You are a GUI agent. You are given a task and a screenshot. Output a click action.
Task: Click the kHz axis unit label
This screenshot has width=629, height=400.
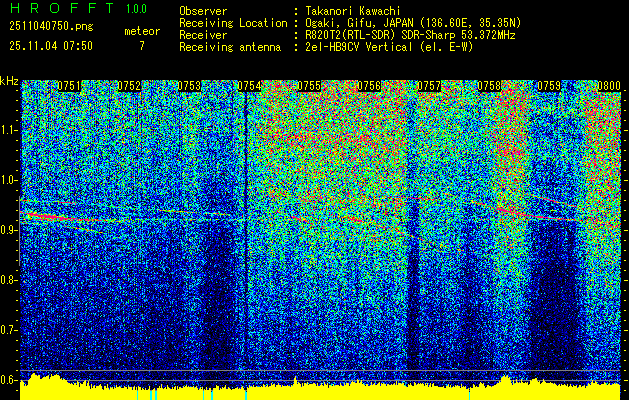point(9,81)
